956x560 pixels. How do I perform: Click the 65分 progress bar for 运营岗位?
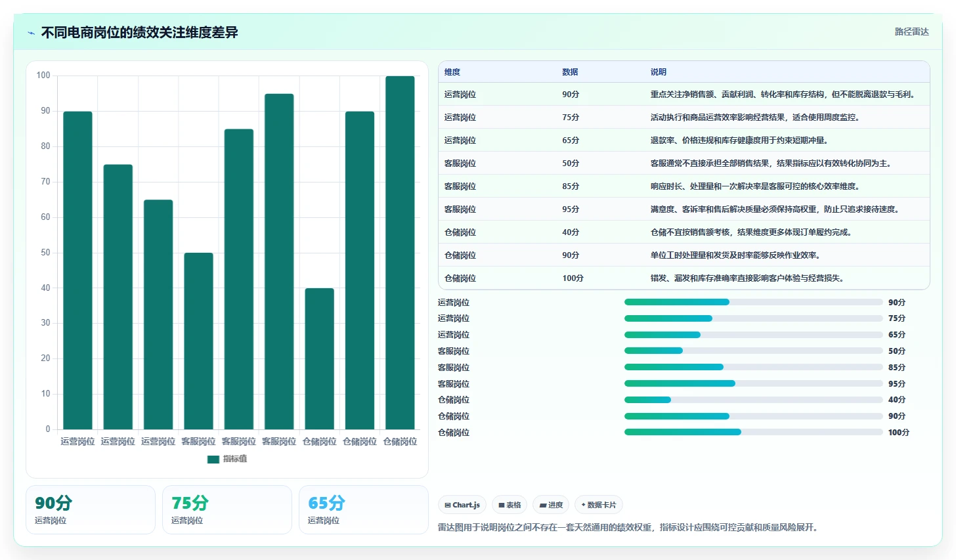click(x=754, y=335)
